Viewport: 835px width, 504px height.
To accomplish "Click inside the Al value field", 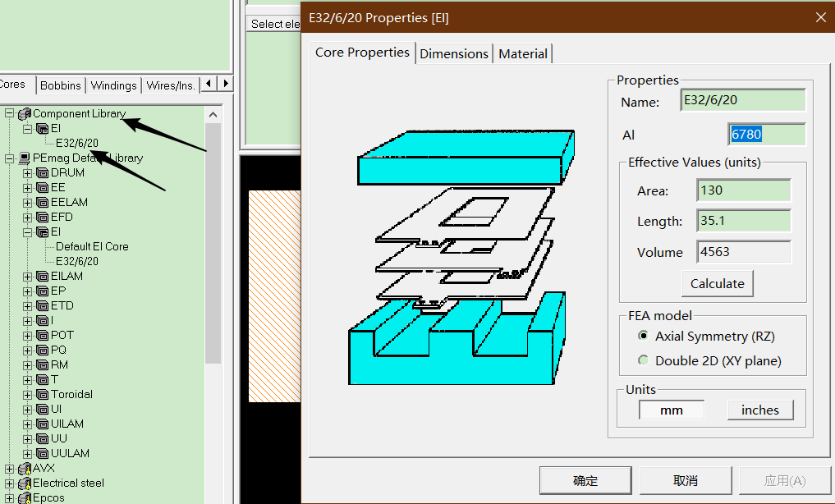I will (765, 134).
